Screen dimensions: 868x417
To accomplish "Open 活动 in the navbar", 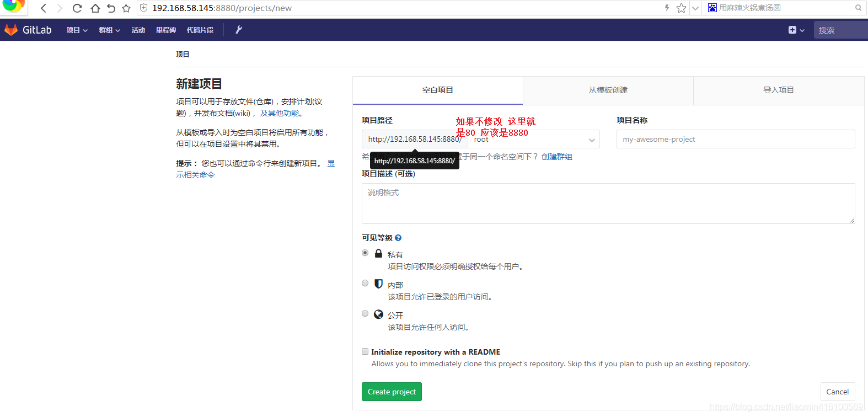I will click(x=138, y=30).
